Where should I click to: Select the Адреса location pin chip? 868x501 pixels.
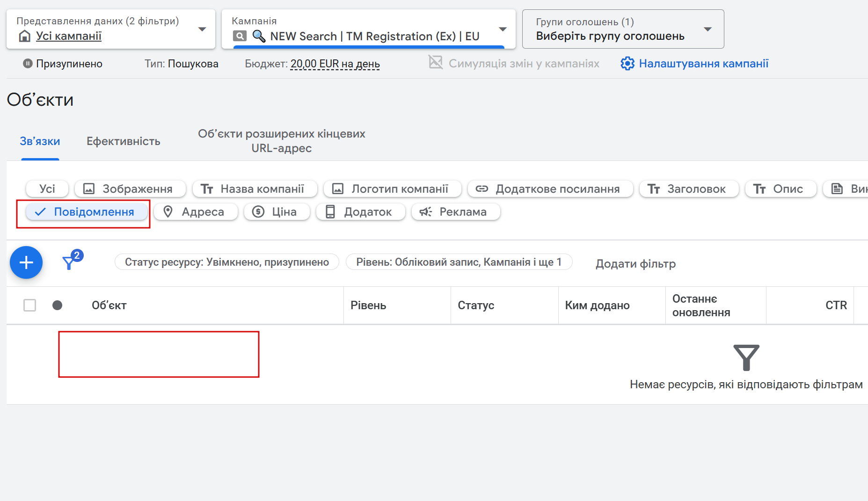[x=196, y=212]
